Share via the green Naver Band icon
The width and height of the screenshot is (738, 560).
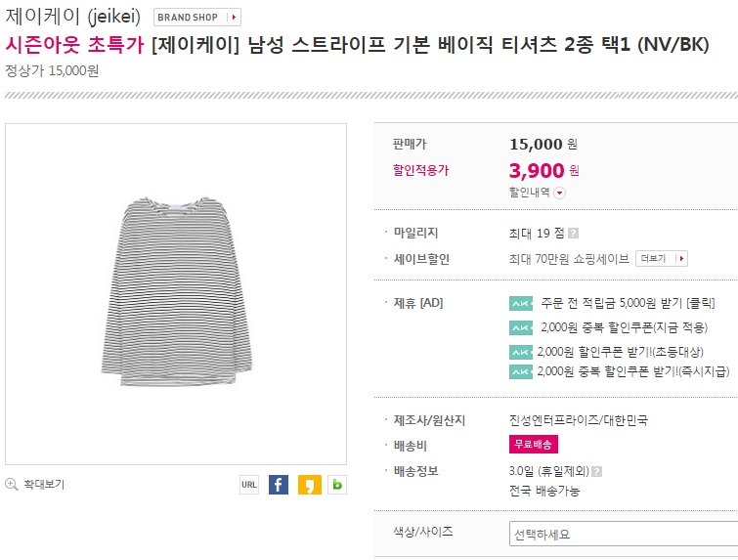(337, 485)
